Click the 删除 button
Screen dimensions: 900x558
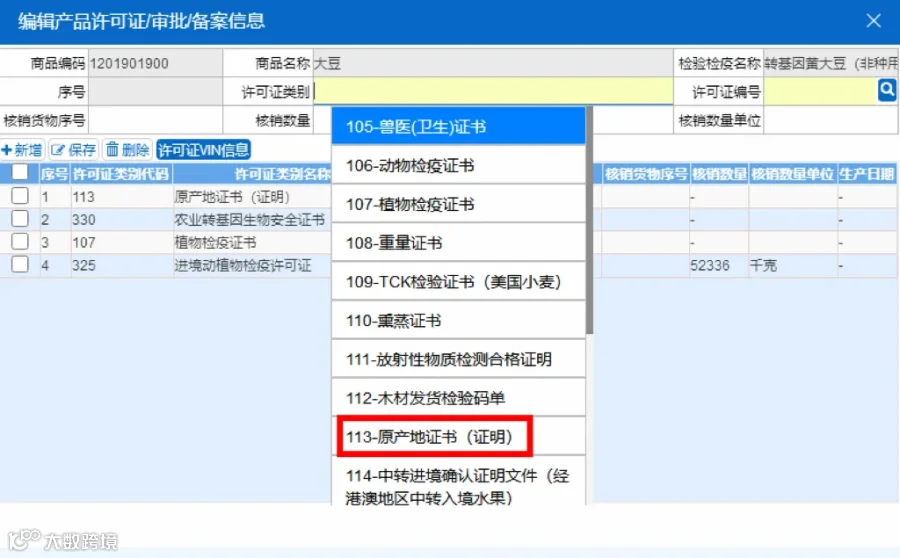pyautogui.click(x=127, y=150)
